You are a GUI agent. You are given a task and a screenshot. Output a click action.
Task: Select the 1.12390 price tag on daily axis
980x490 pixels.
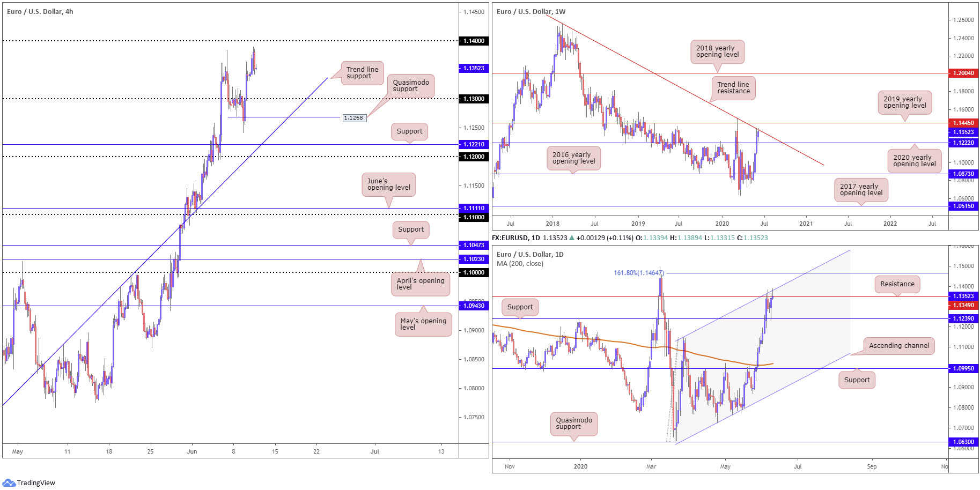(x=963, y=318)
